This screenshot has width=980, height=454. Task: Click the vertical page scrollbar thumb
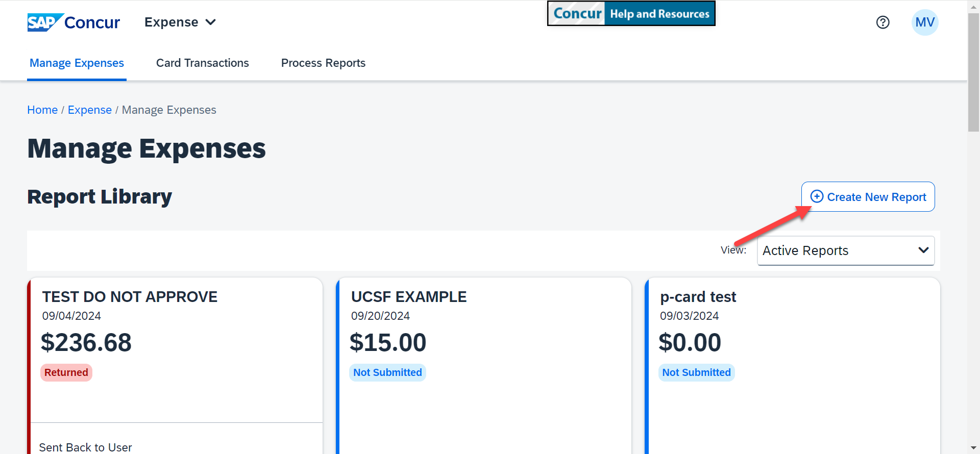973,71
